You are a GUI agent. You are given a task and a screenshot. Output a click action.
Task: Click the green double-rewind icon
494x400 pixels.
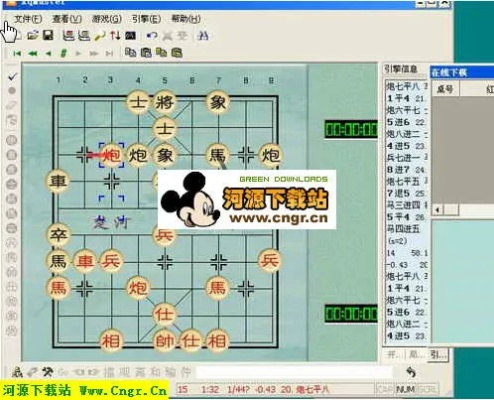click(x=33, y=53)
